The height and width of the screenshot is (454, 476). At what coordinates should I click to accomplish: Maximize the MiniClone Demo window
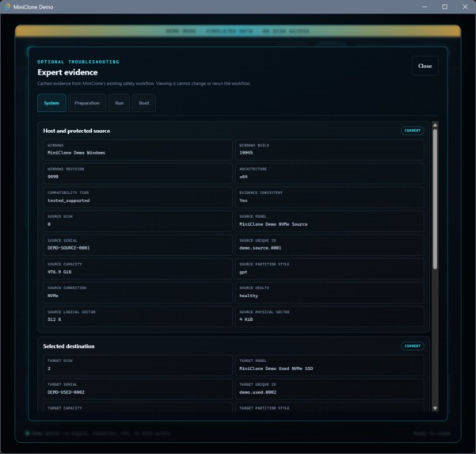[x=444, y=6]
